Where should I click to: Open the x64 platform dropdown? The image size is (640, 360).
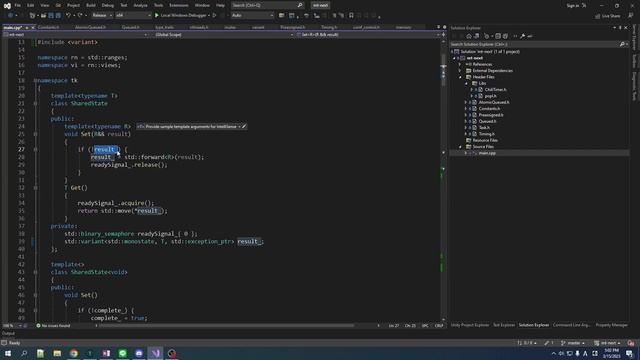[x=133, y=16]
